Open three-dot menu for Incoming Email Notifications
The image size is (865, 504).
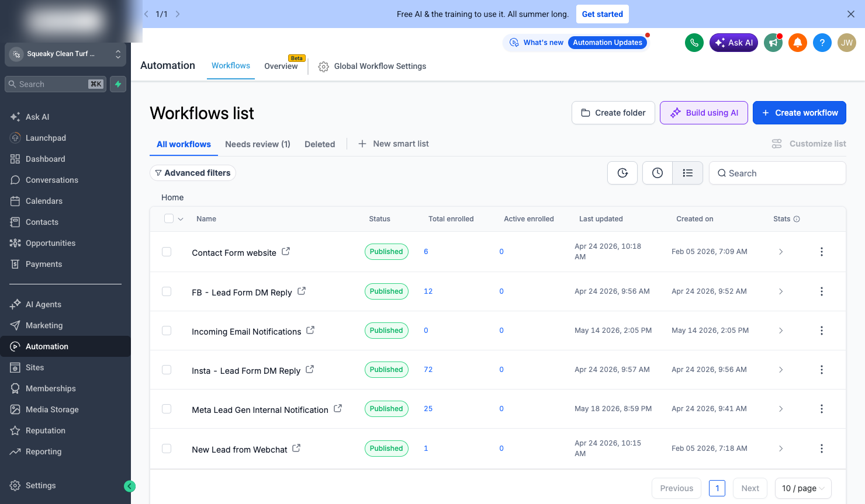(822, 331)
